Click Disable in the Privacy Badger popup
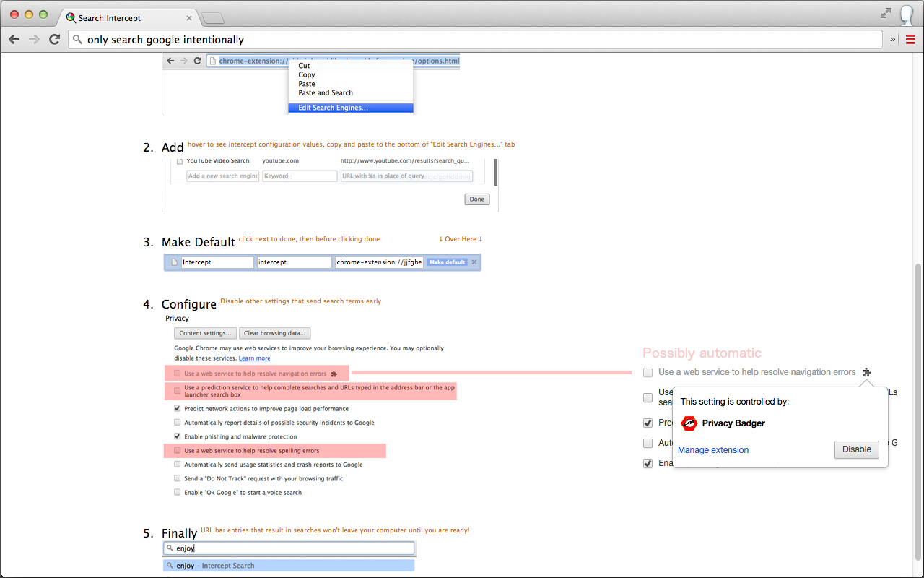This screenshot has width=924, height=578. coord(857,449)
